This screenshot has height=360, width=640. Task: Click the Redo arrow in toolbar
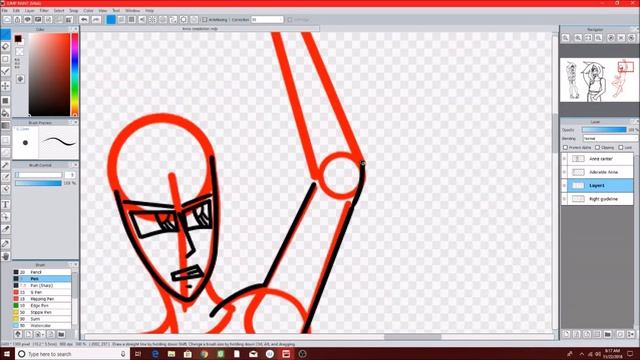96,20
